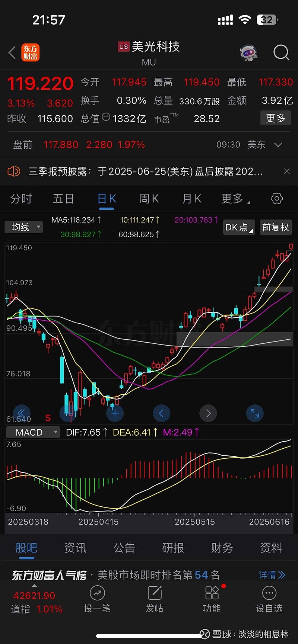This screenshot has width=298, height=644.
Task: Switch to 分时 chart tab
Action: [x=21, y=199]
